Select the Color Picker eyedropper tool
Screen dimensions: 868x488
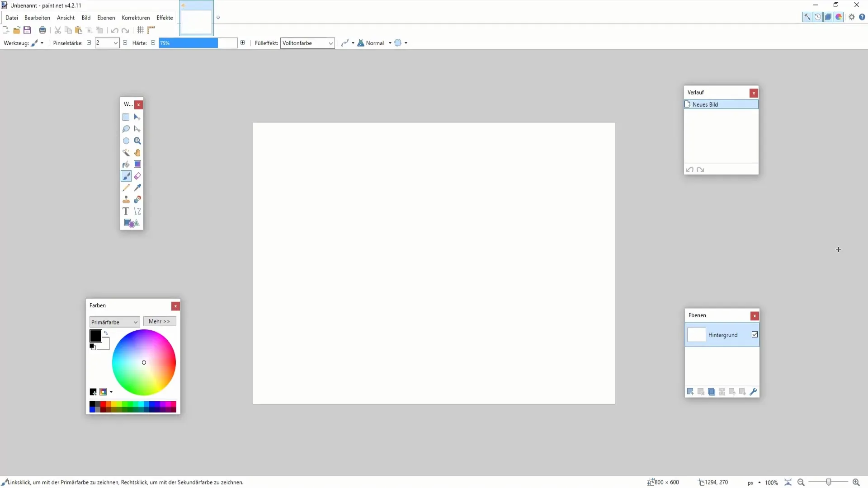137,188
